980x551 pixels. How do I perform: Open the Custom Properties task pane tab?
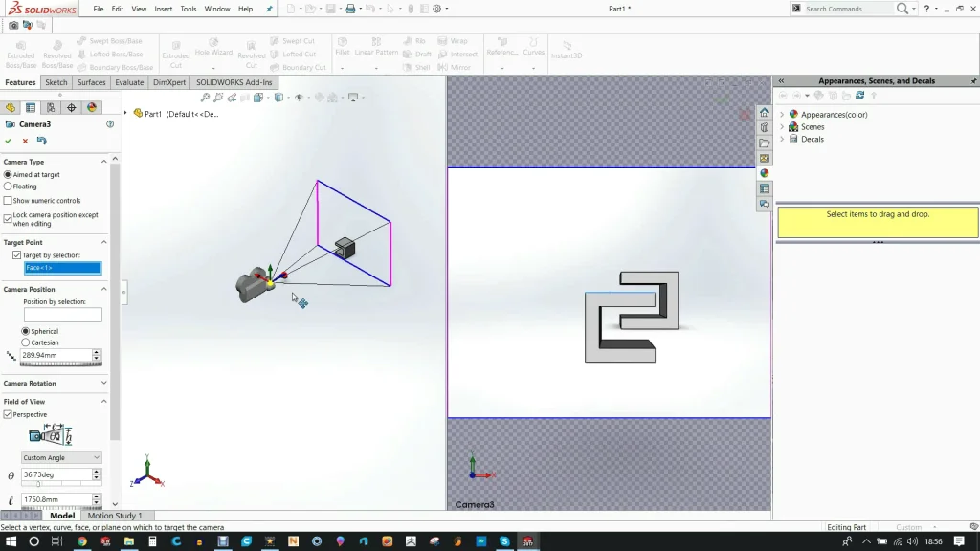tap(764, 189)
